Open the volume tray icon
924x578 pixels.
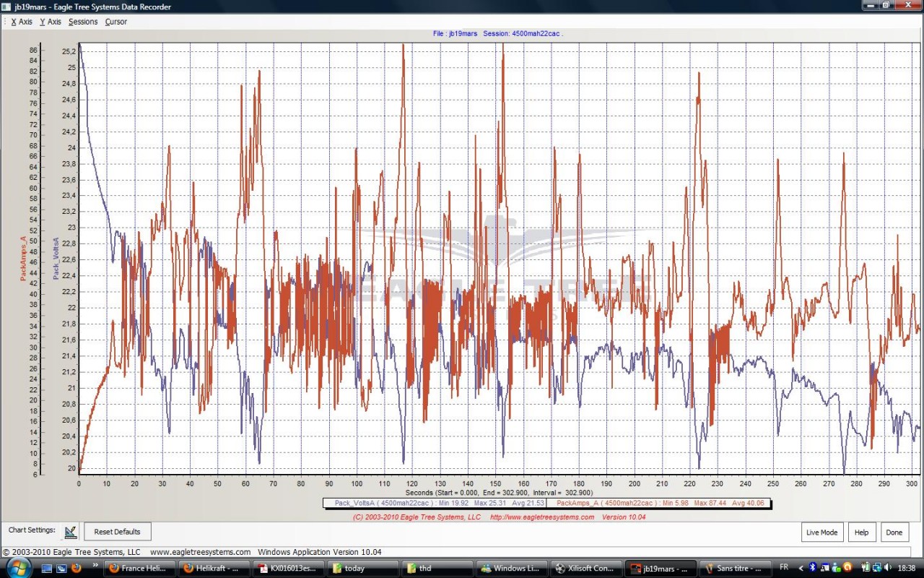[888, 568]
